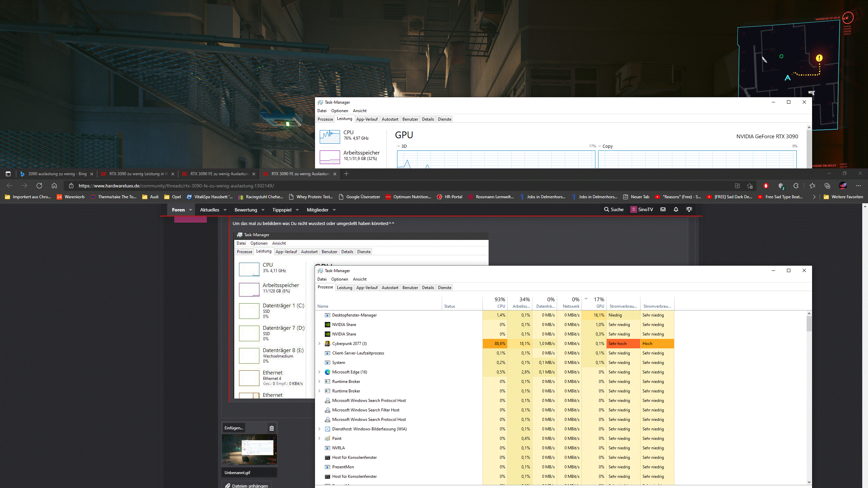Switch to 'RTX 3090 zu wenig Leistung' browser tab

click(x=138, y=174)
